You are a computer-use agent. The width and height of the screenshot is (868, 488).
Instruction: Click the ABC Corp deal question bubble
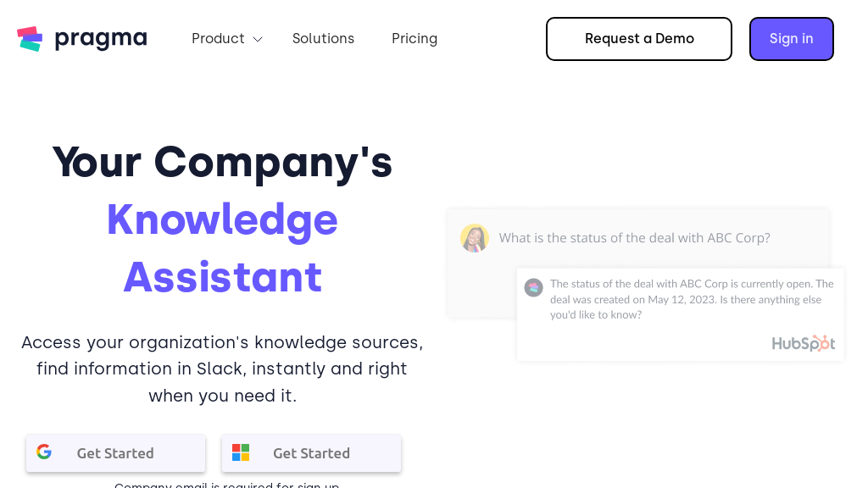tap(634, 238)
